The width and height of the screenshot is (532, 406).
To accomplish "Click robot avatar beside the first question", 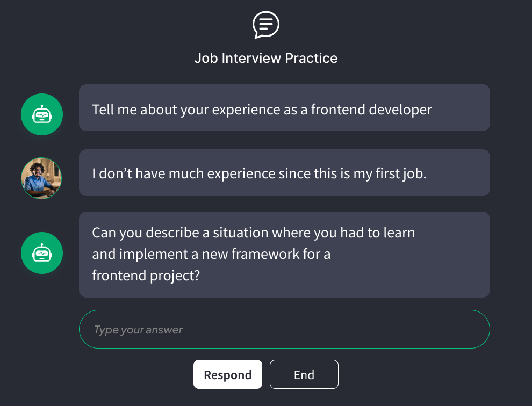I will [42, 114].
